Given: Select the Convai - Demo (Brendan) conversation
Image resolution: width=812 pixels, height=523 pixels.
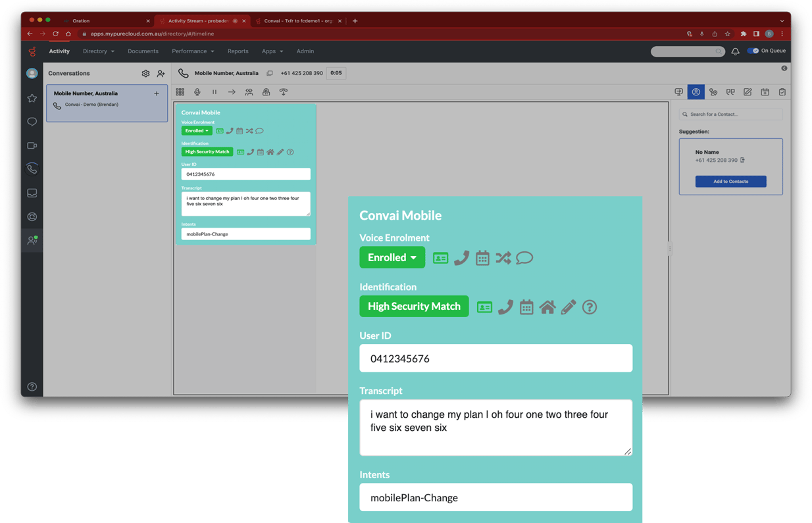Looking at the screenshot, I should coord(107,104).
